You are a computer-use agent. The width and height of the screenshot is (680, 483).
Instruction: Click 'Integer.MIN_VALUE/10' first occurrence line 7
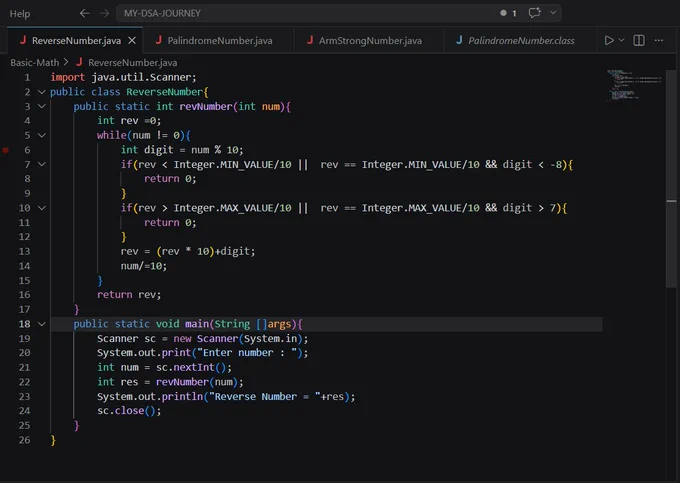click(x=232, y=164)
